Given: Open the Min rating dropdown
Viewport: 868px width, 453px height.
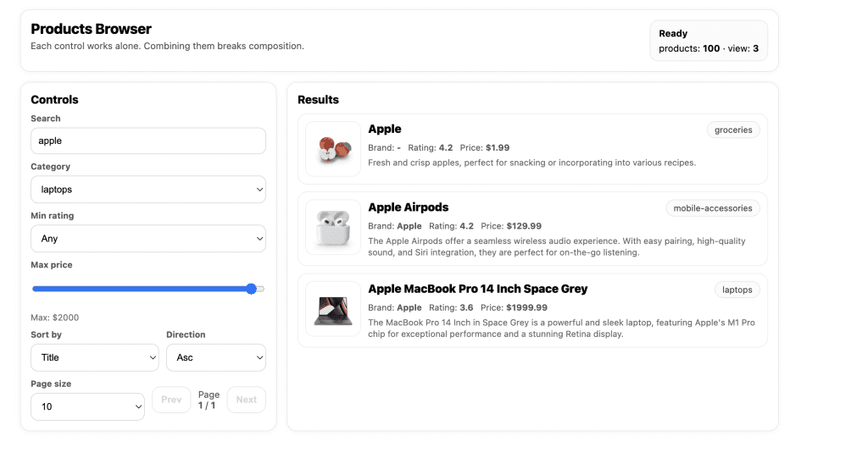Looking at the screenshot, I should [x=147, y=239].
